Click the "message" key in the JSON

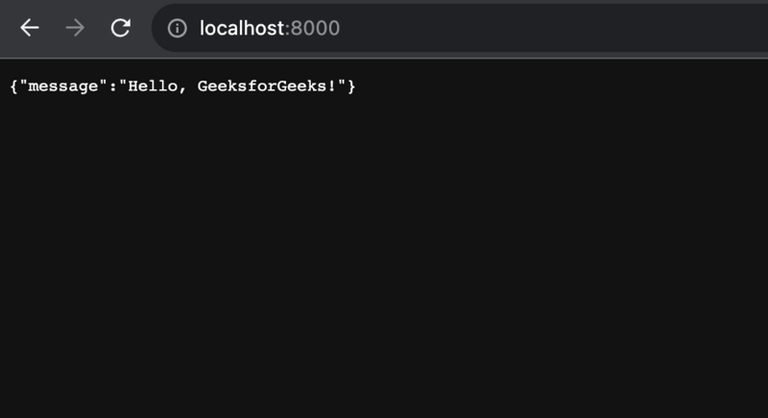point(65,87)
